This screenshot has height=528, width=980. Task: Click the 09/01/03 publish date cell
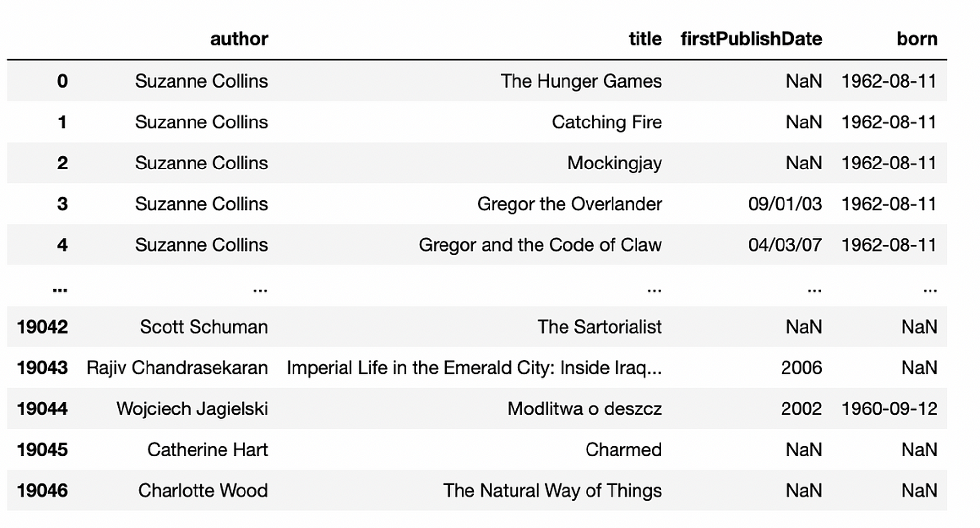785,204
